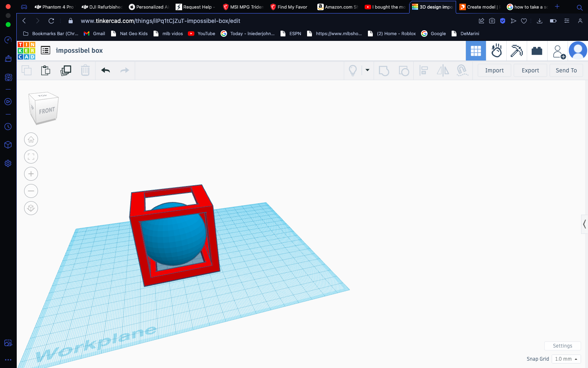Expand the collapsed shapes panel
Image resolution: width=588 pixels, height=368 pixels.
tap(584, 224)
